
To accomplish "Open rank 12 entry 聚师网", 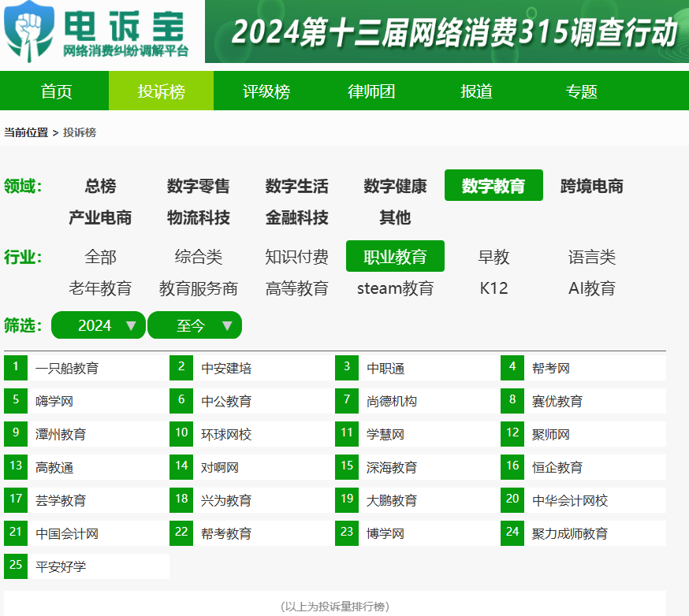I will pyautogui.click(x=583, y=434).
